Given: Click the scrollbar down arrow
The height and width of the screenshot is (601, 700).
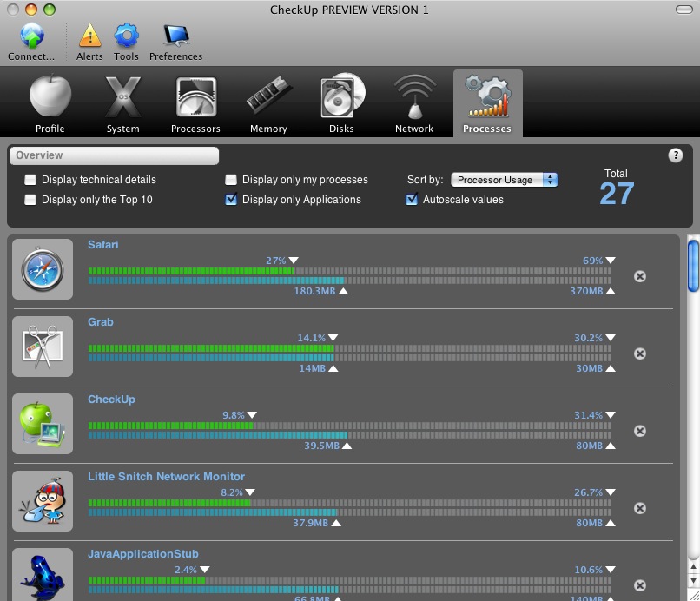Looking at the screenshot, I should click(693, 580).
